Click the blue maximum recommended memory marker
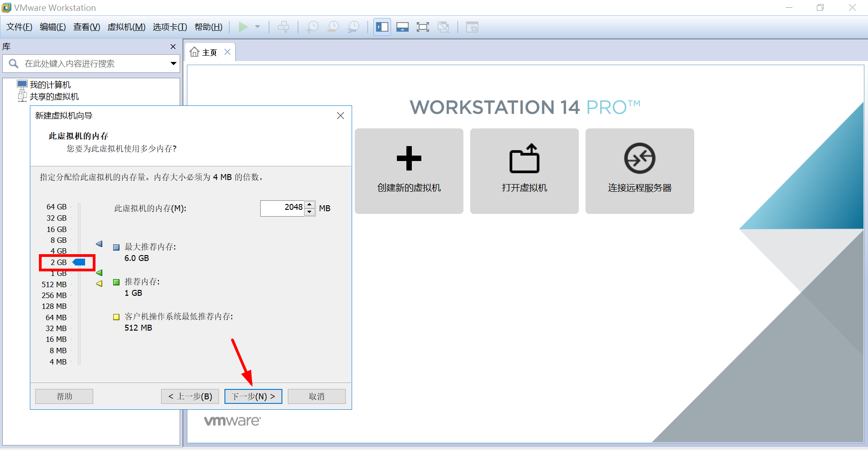 coord(99,244)
